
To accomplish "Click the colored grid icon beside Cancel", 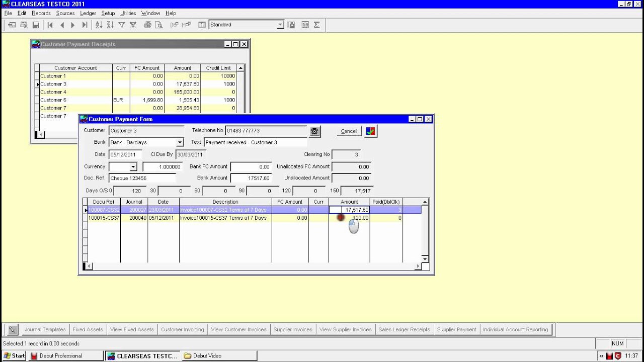I will point(371,131).
